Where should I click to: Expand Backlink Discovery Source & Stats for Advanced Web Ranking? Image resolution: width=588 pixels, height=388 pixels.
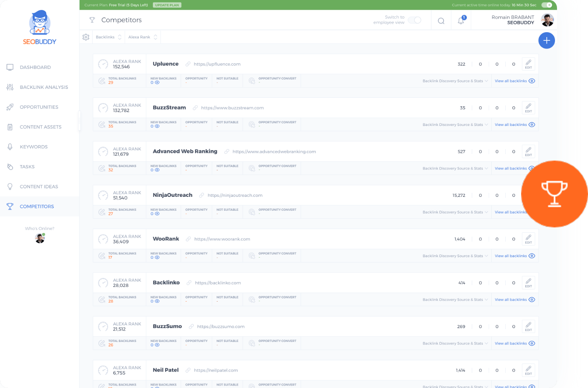pos(455,168)
